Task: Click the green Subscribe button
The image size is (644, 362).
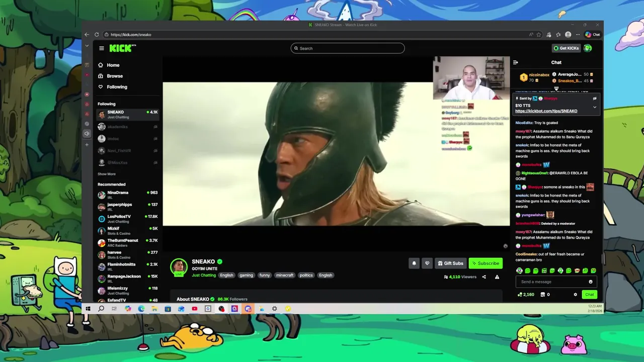Action: [x=486, y=263]
